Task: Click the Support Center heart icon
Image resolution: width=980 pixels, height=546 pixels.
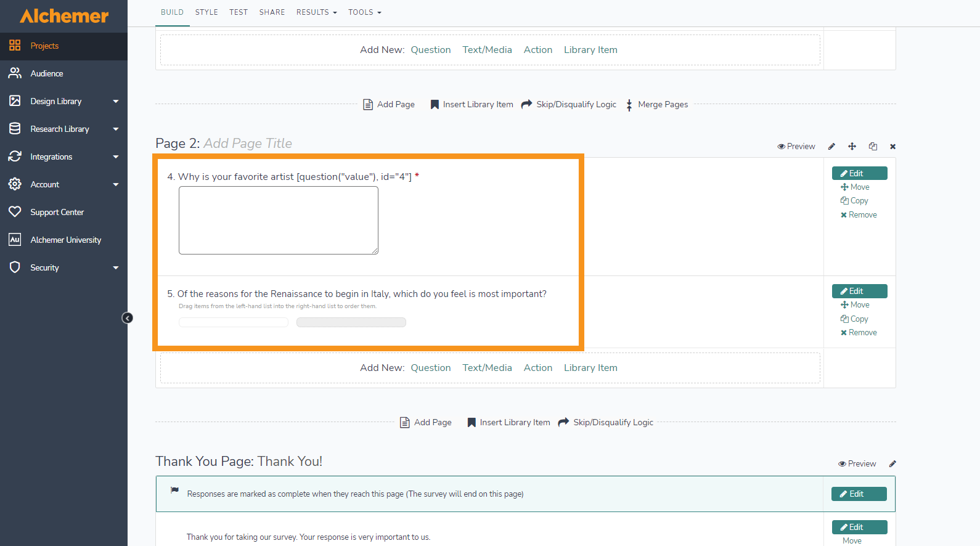Action: click(x=15, y=212)
